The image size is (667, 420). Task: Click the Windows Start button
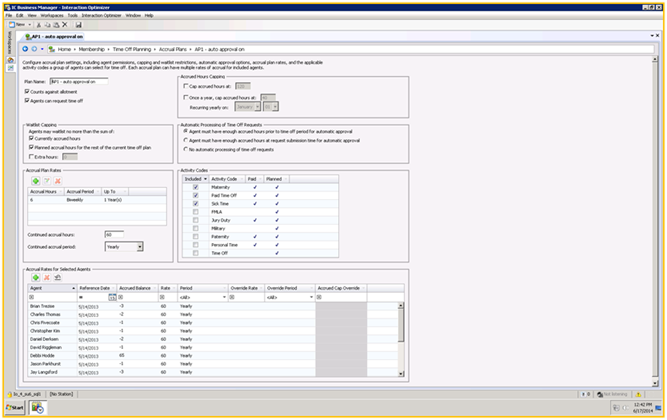coord(14,408)
